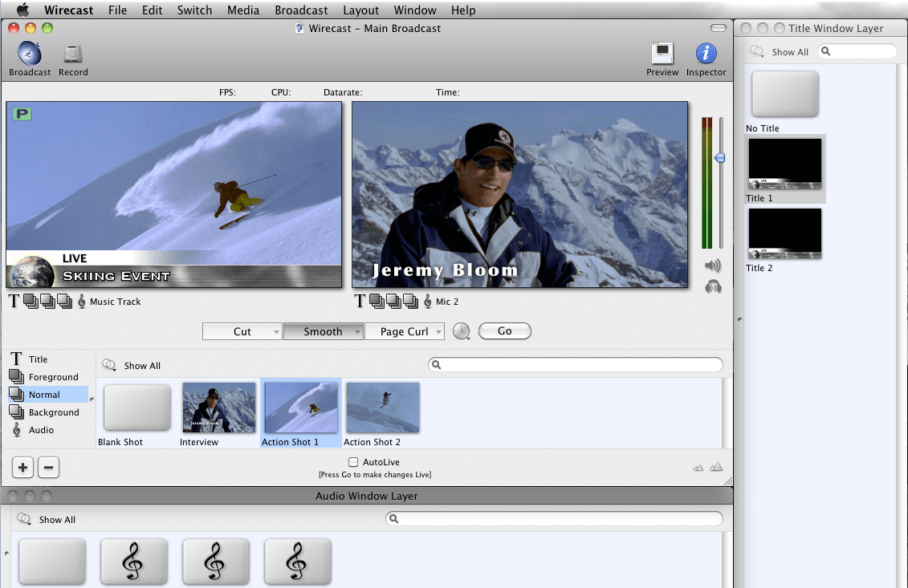This screenshot has width=908, height=588.
Task: Click the treble clef audio icon beside Music Track
Action: click(82, 301)
